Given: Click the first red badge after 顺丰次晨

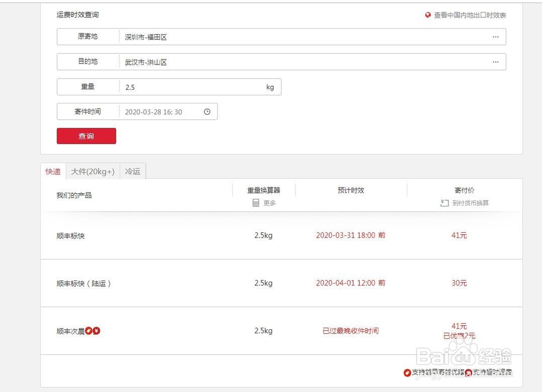Looking at the screenshot, I should pyautogui.click(x=88, y=331).
